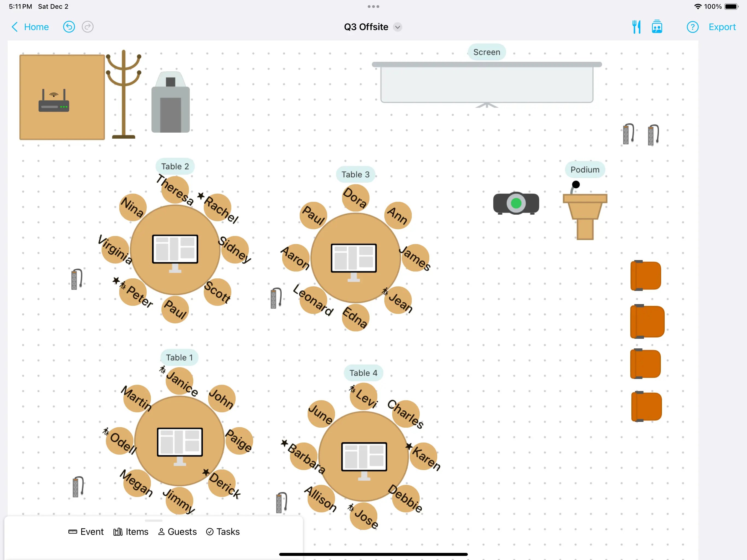Select Levi's seat at Table 4
This screenshot has width=747, height=560.
(x=364, y=396)
